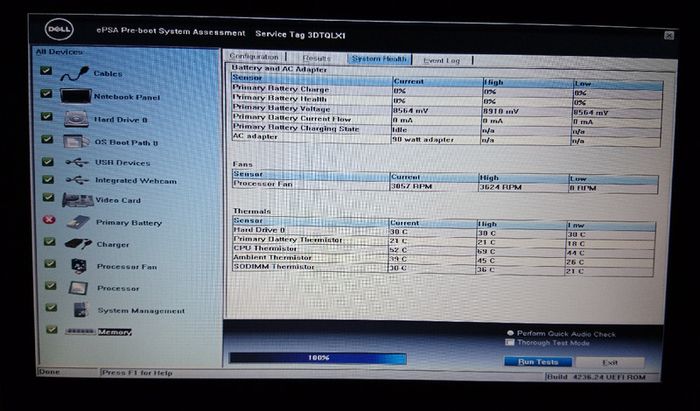
Task: Select the Charger adapter icon
Action: pos(78,244)
